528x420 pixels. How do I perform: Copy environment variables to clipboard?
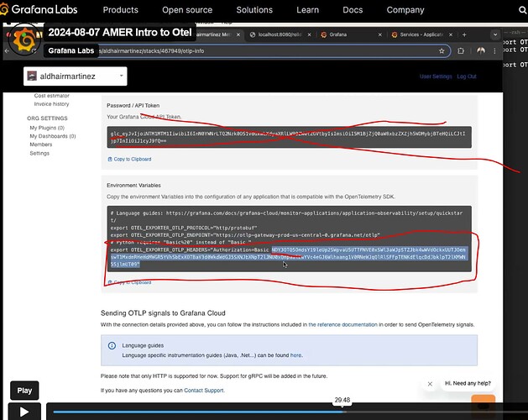pos(129,282)
